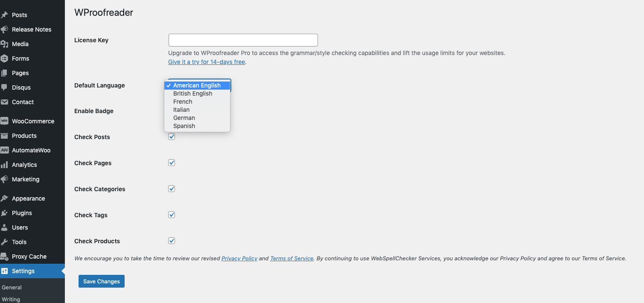Click the Users person icon
This screenshot has height=303, width=644.
[x=4, y=227]
